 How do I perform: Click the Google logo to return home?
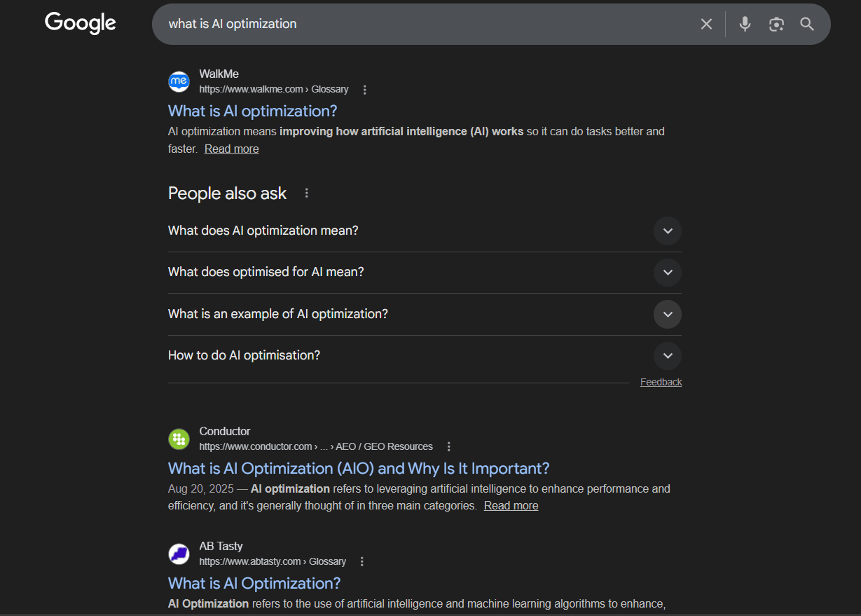[80, 23]
